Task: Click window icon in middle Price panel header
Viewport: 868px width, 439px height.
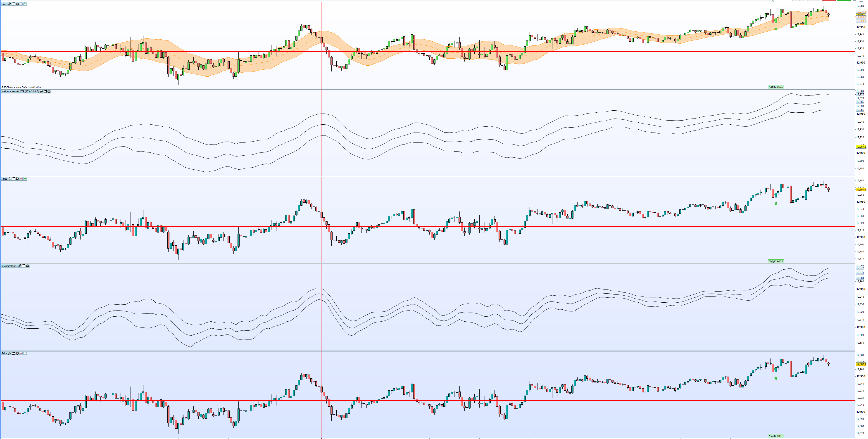Action: pos(14,179)
